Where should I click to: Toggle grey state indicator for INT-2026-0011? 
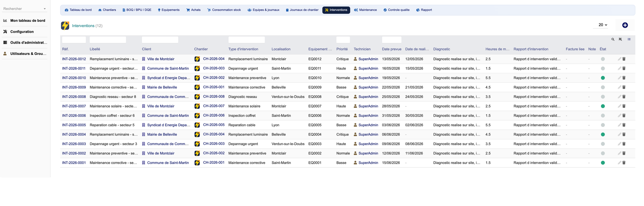(603, 68)
